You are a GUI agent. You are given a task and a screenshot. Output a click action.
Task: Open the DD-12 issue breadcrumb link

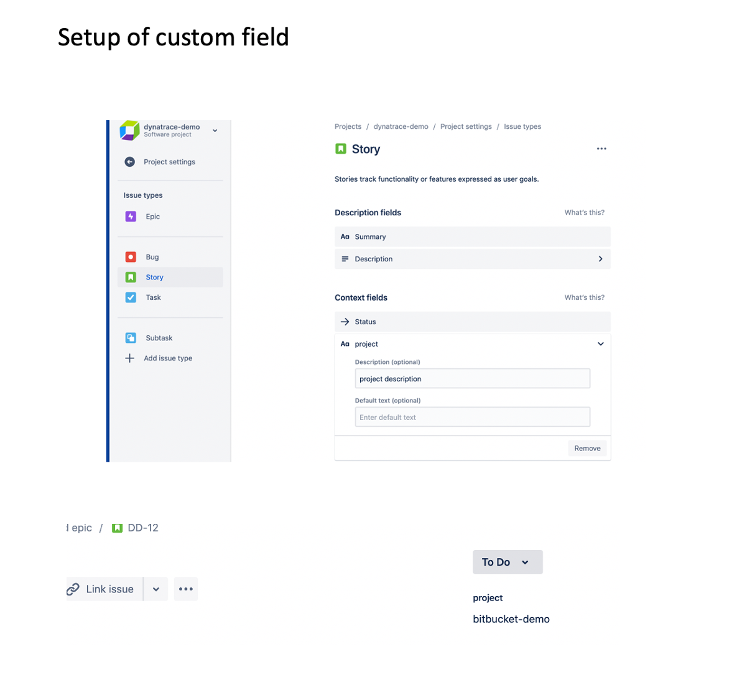click(142, 528)
